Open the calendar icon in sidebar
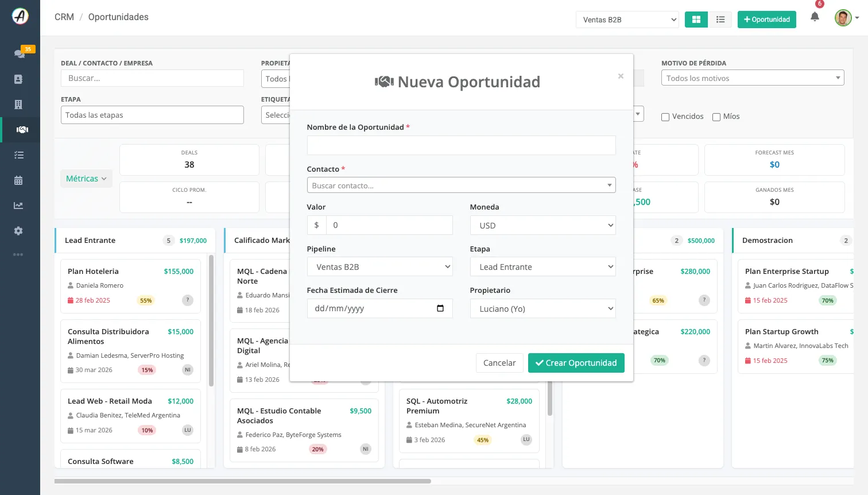 [x=18, y=180]
